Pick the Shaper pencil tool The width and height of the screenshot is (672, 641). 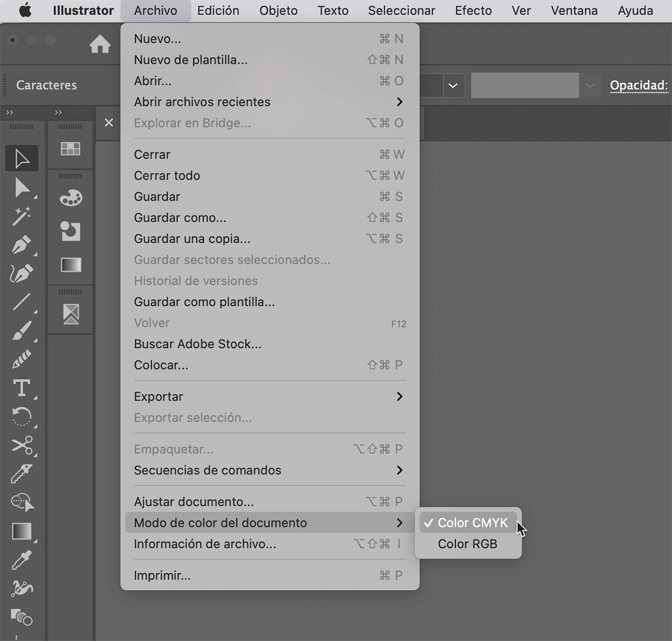[22, 359]
